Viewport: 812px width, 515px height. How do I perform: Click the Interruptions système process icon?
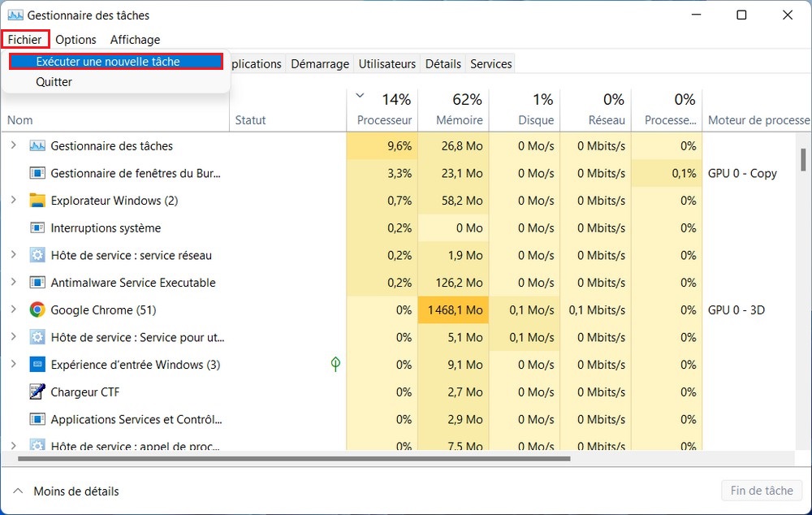point(37,228)
